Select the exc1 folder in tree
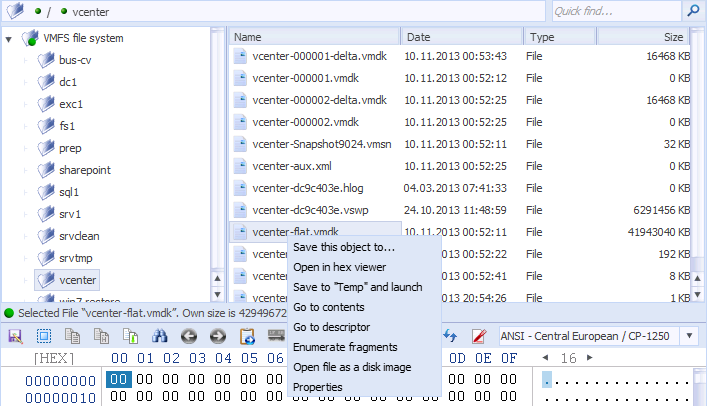This screenshot has width=707, height=406. click(71, 104)
